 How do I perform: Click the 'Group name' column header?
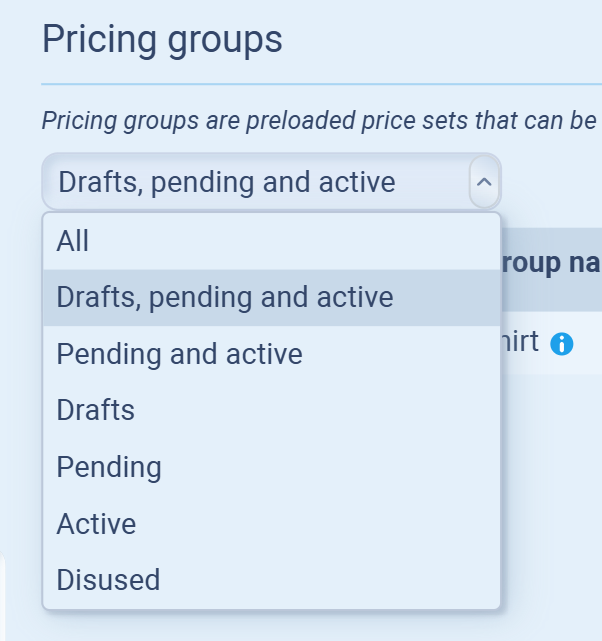(x=550, y=264)
